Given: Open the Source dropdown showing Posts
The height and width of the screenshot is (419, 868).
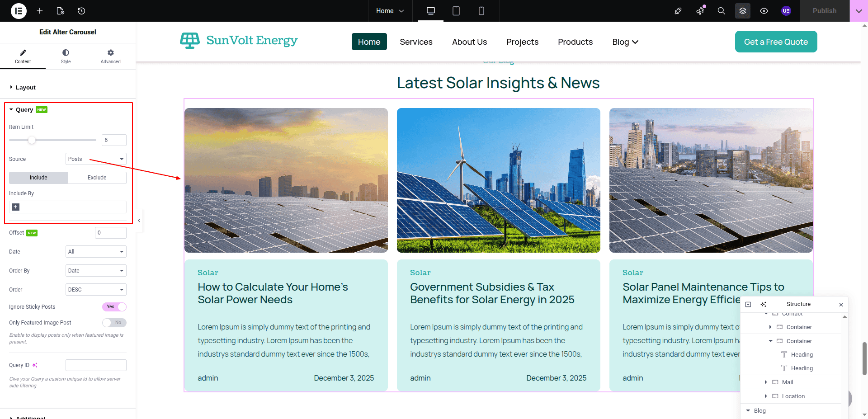Looking at the screenshot, I should [x=96, y=159].
